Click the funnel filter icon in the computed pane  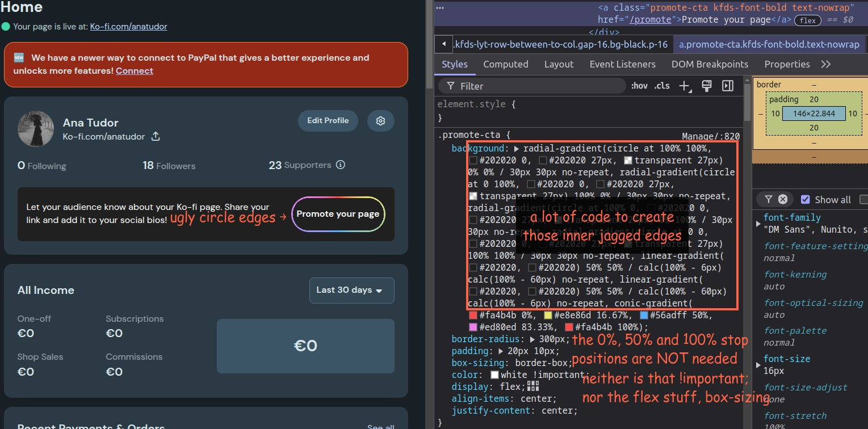tap(768, 199)
